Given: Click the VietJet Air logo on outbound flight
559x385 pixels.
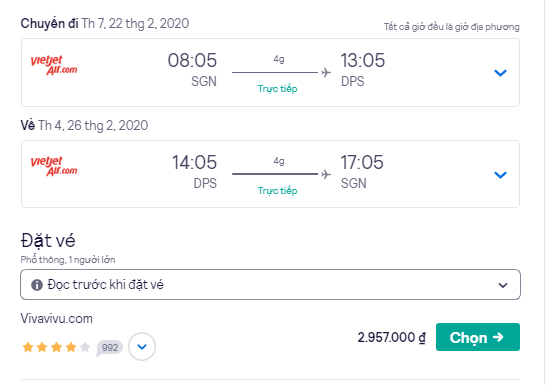Looking at the screenshot, I should (54, 65).
